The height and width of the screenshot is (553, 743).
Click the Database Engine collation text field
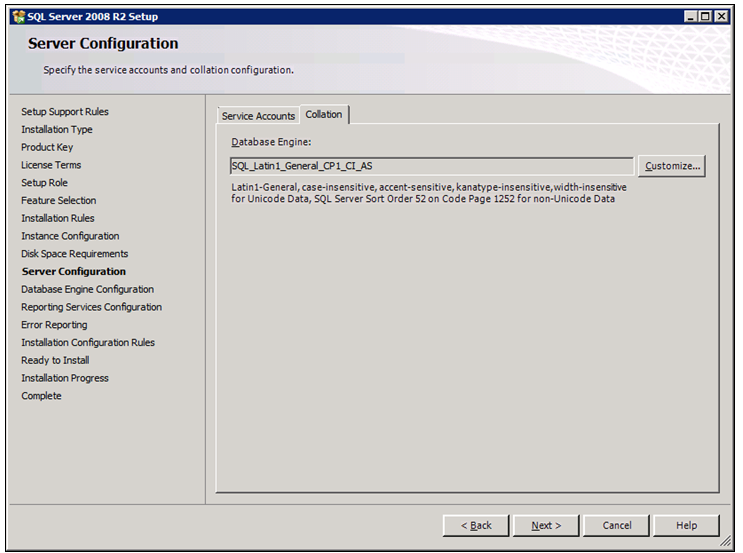[430, 166]
